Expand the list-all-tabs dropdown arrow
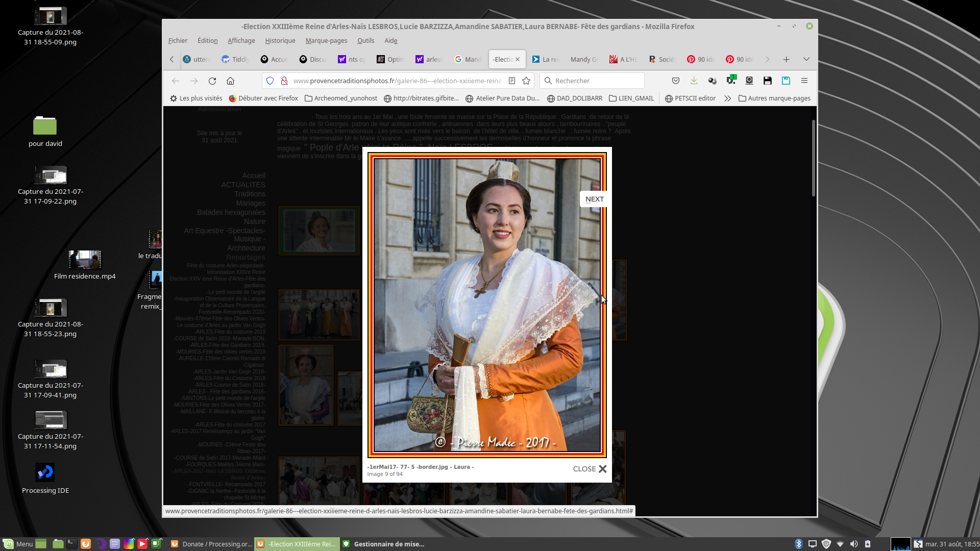Screen dimensions: 980x551 coord(806,60)
